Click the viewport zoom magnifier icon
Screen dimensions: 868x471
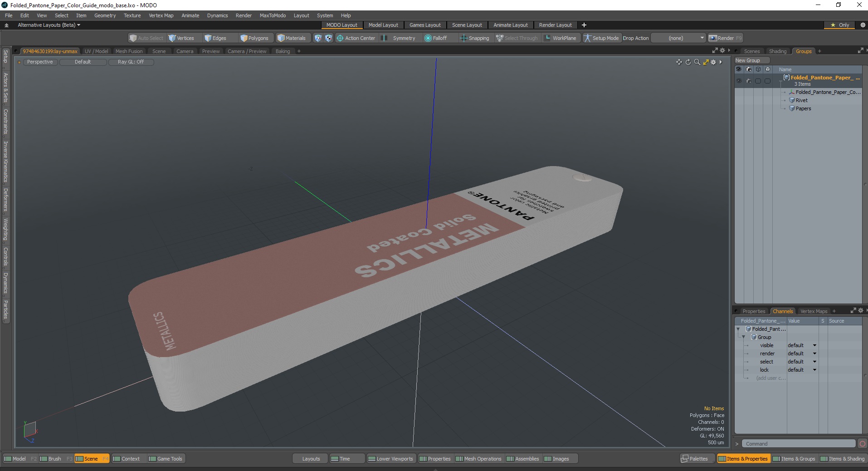point(697,62)
